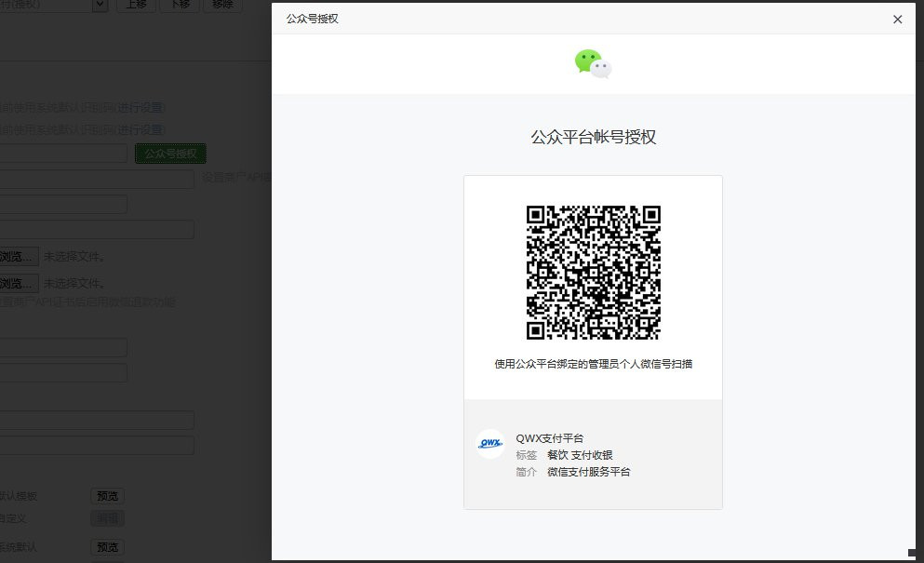The width and height of the screenshot is (924, 563).
Task: Open the dropdown arrow beside the 上移 button
Action: (x=100, y=6)
